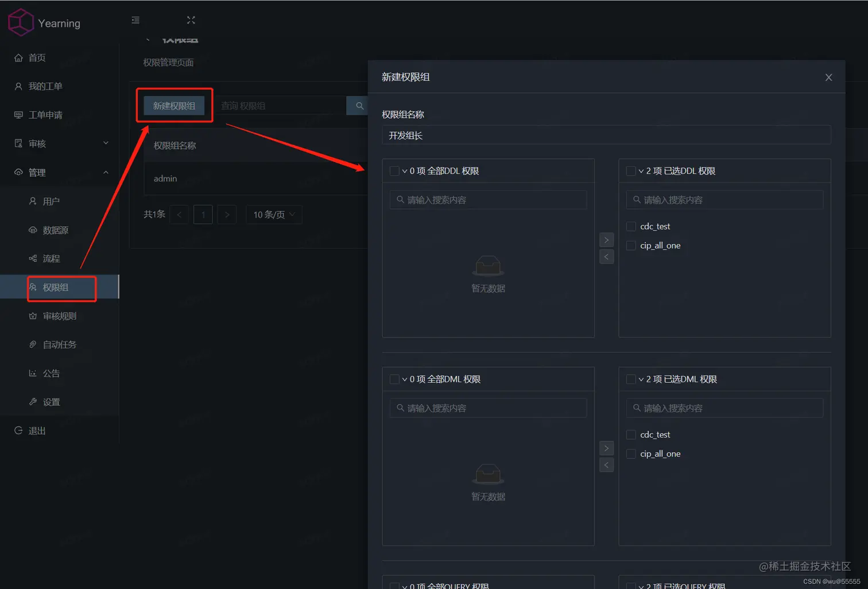868x589 pixels.
Task: Check the 全部DML 权限 select-all checkbox
Action: [x=394, y=379]
